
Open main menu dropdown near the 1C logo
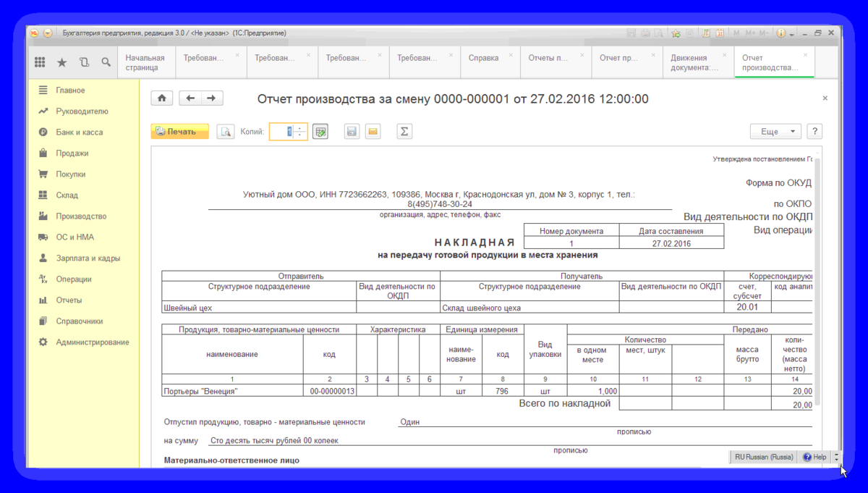click(x=48, y=33)
